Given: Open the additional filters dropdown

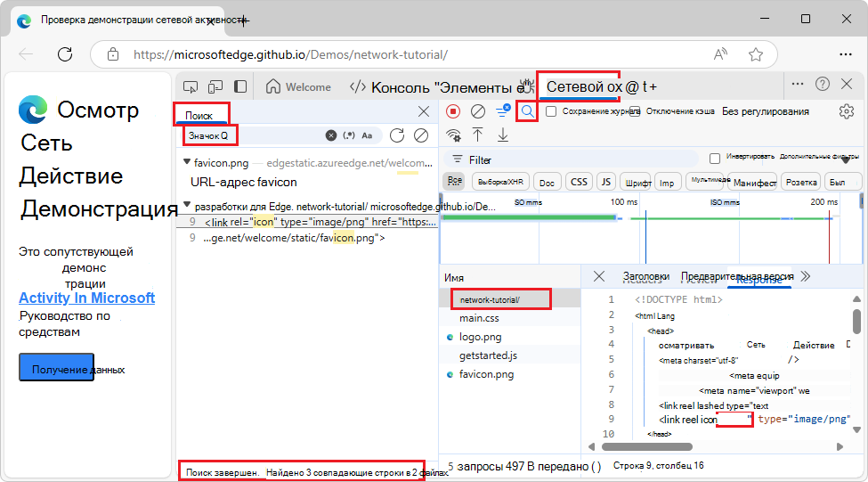Looking at the screenshot, I should (820, 158).
